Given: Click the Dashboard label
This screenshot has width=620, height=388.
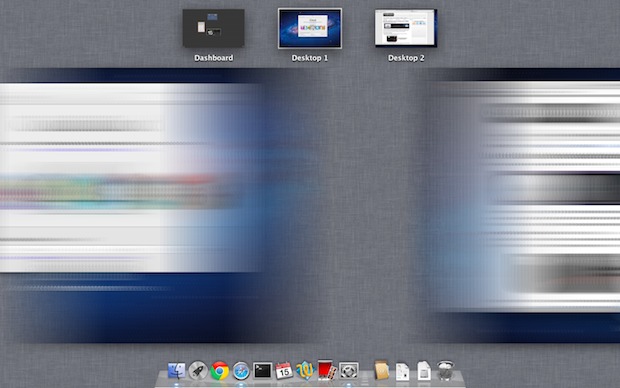Looking at the screenshot, I should click(x=214, y=58).
